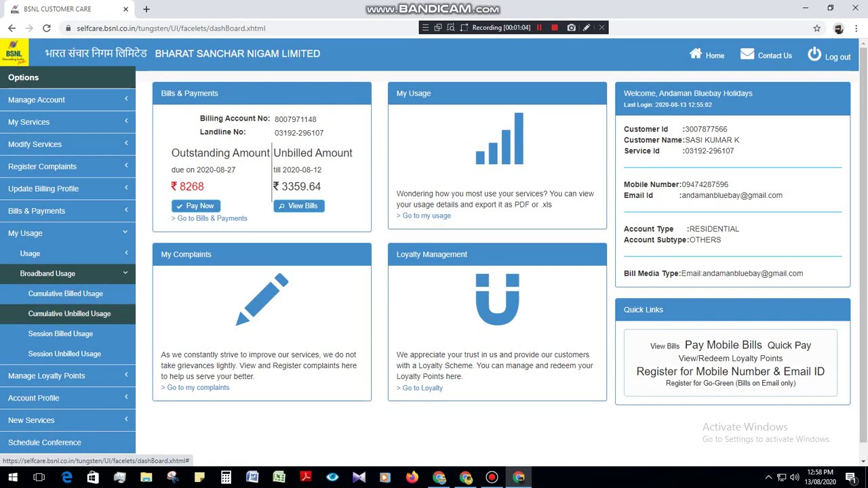Click the Contact Us envelope icon
The height and width of the screenshot is (488, 868).
[x=747, y=54]
